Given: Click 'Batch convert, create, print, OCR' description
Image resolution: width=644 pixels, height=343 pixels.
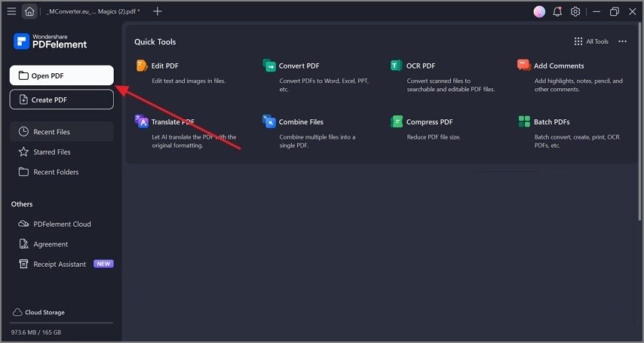Looking at the screenshot, I should 577,141.
